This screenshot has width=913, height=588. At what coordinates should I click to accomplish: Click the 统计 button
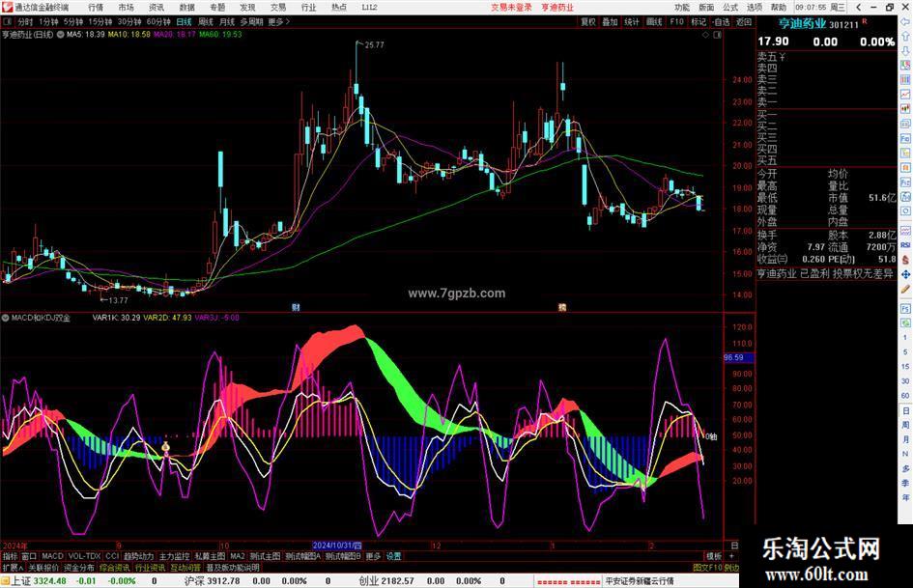click(x=632, y=21)
